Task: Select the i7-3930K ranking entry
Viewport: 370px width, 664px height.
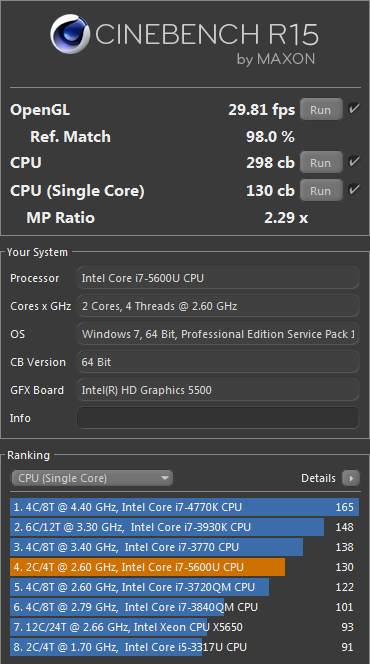Action: click(x=185, y=527)
